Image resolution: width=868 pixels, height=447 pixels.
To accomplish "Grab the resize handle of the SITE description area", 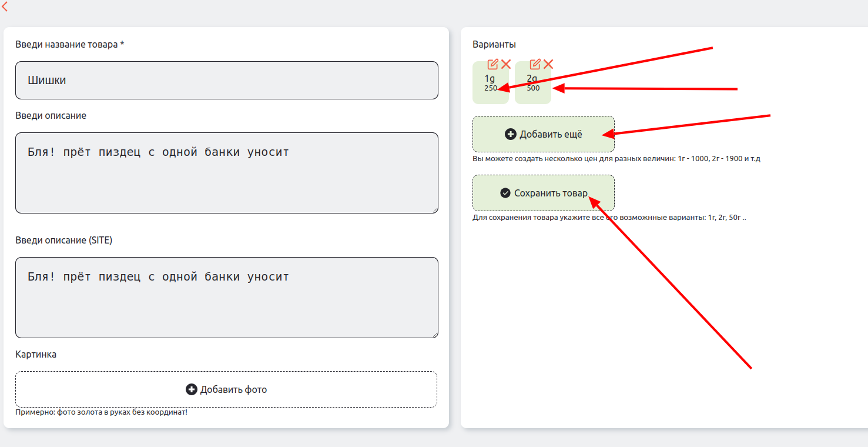I will (x=434, y=334).
